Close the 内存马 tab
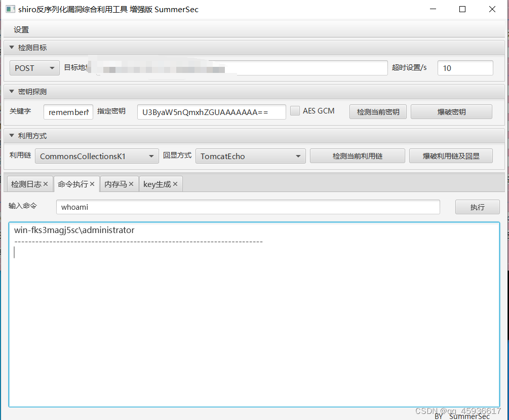The width and height of the screenshot is (509, 420). (x=131, y=184)
